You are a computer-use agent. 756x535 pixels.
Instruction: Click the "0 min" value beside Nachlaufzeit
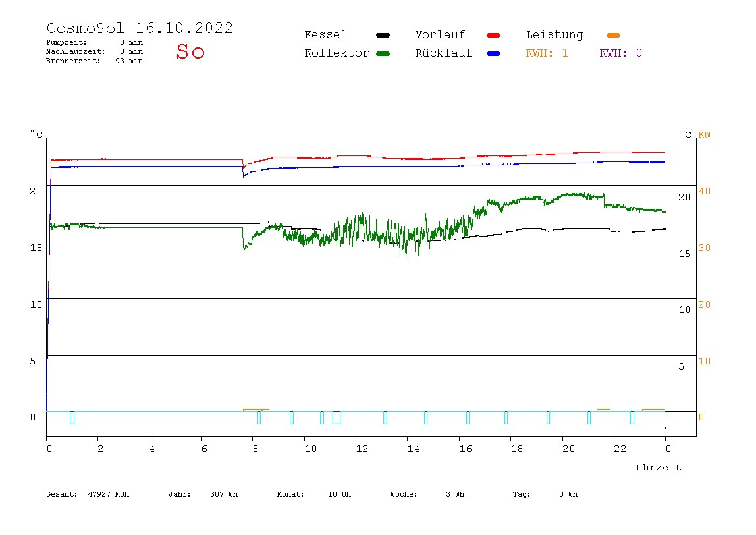click(132, 51)
